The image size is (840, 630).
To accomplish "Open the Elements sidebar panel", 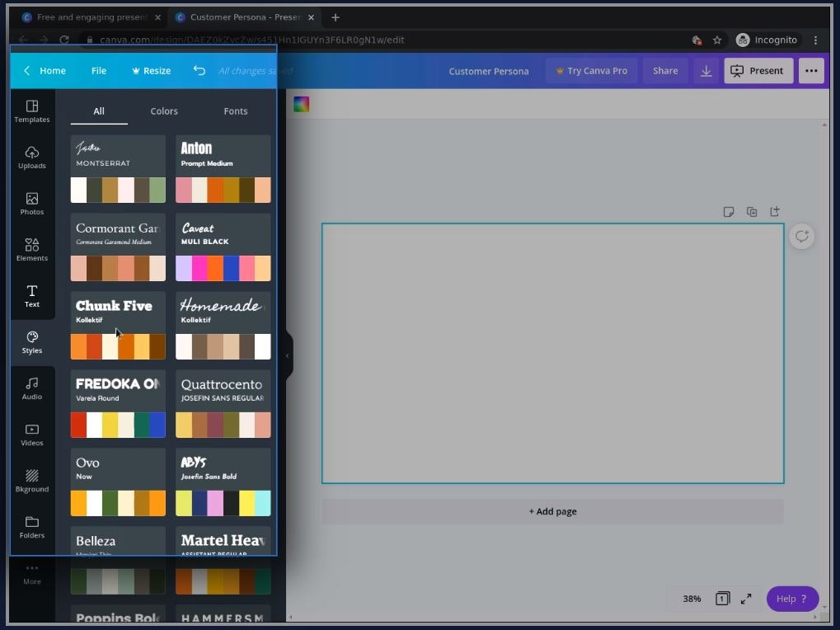I will tap(32, 250).
